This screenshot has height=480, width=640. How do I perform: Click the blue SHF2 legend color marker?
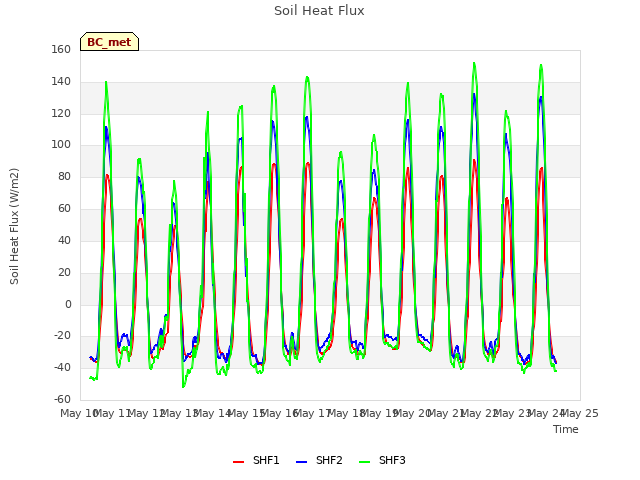coord(301,462)
